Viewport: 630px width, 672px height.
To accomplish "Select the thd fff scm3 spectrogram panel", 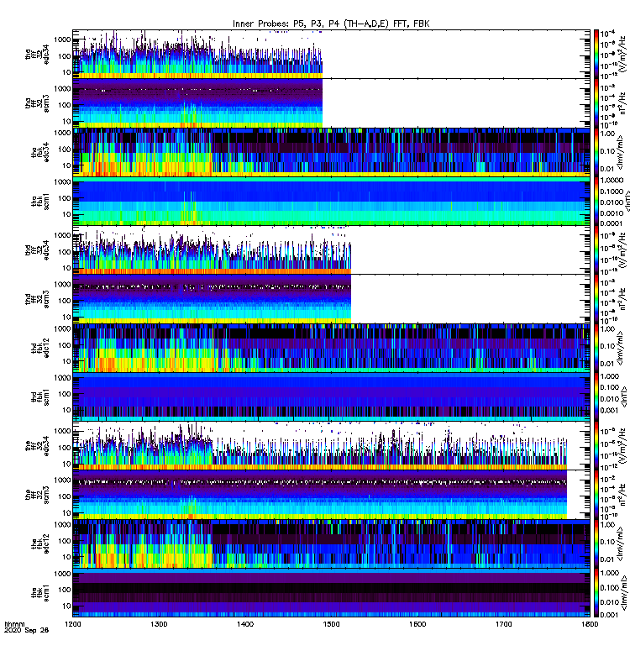I will pyautogui.click(x=331, y=299).
